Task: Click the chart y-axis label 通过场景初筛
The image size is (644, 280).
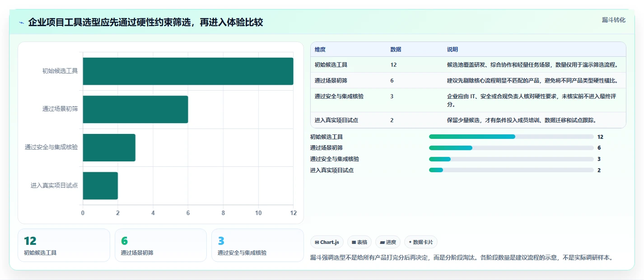Action: click(60, 109)
